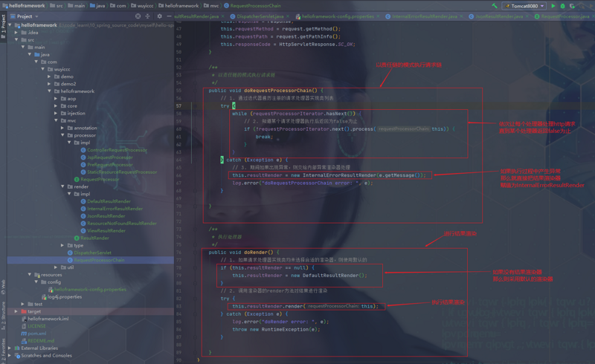
Task: Click the collapse all icon in Project panel
Action: point(147,16)
